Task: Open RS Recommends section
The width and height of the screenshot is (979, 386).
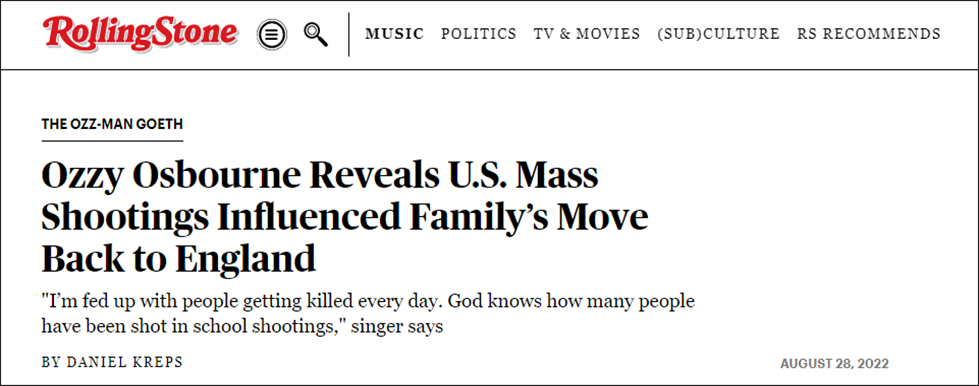Action: (869, 34)
